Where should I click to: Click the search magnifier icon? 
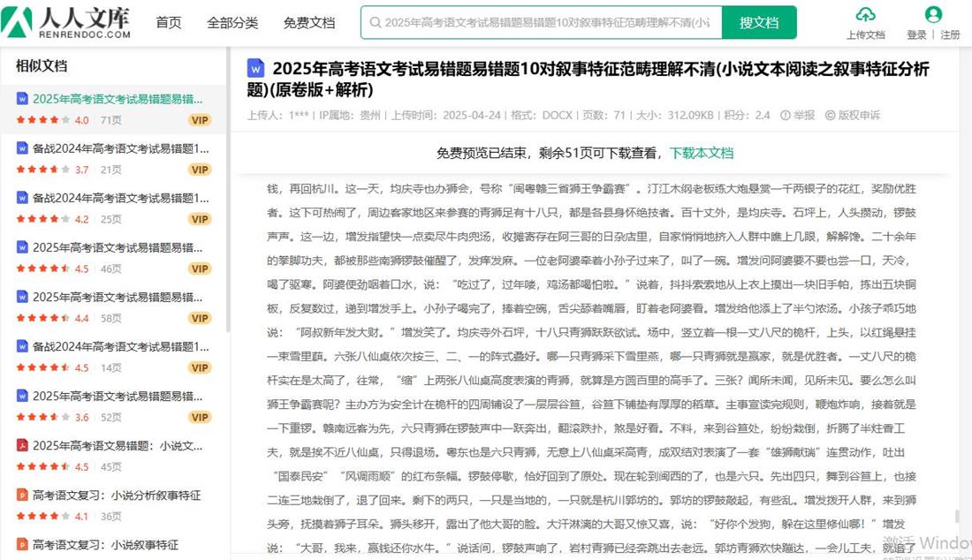375,23
